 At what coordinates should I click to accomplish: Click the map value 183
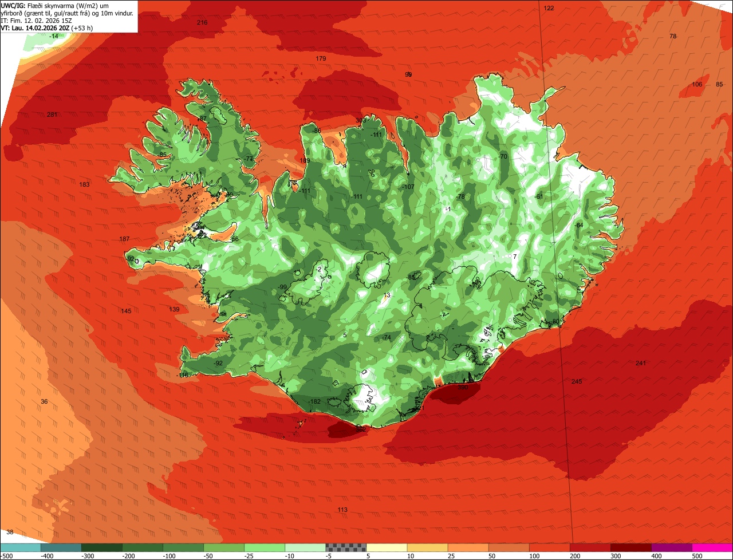click(84, 185)
